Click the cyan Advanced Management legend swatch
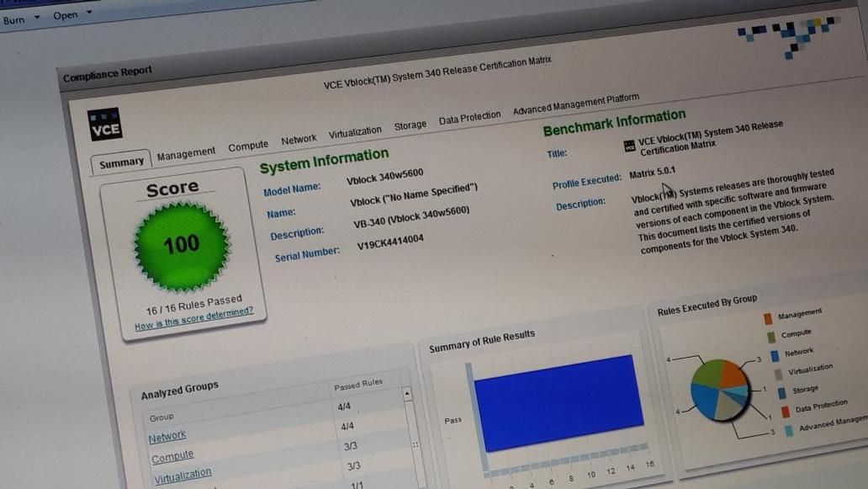 tap(789, 430)
